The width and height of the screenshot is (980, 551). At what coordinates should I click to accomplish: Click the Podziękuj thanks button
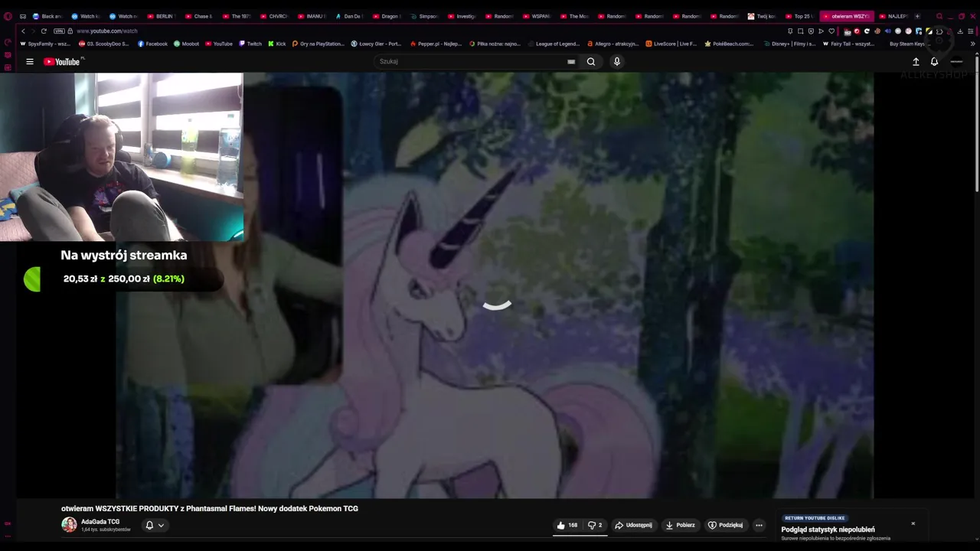click(x=725, y=525)
